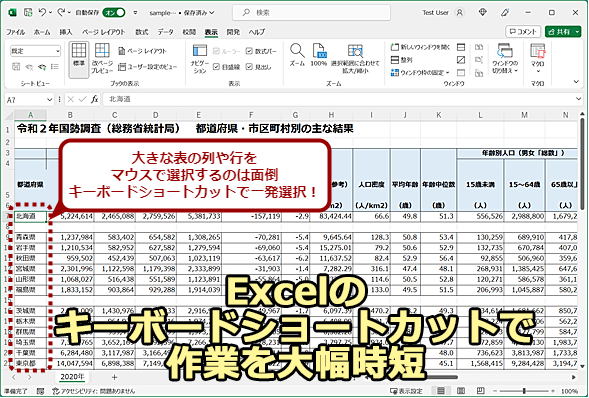Screen dimensions: 589x398
Task: Select the Normal (標準) view icon
Action: coord(79,59)
